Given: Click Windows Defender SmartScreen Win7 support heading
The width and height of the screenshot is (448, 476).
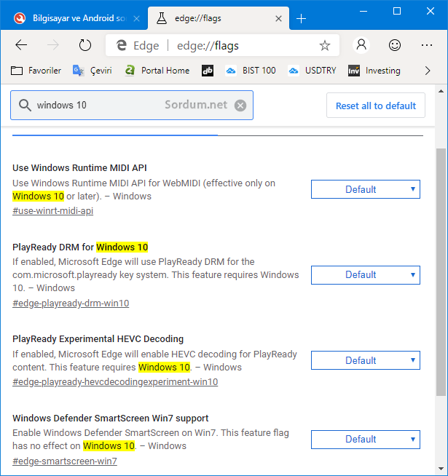Looking at the screenshot, I should click(x=110, y=418).
